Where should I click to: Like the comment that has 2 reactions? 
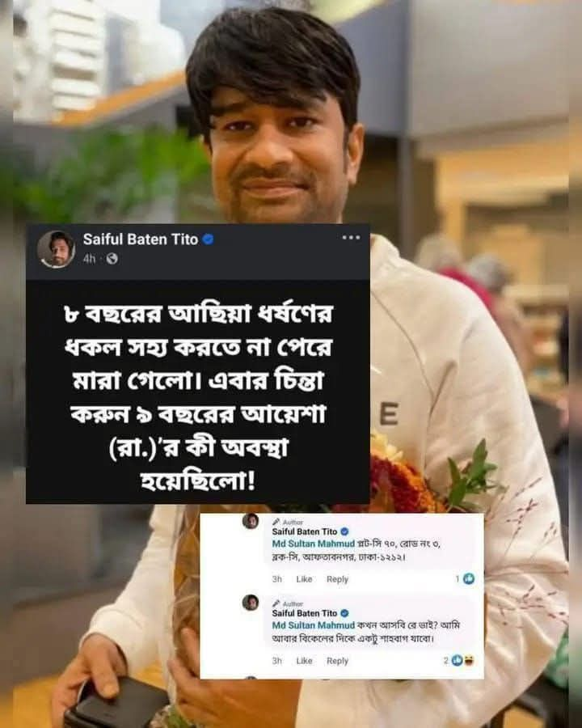pos(304,661)
